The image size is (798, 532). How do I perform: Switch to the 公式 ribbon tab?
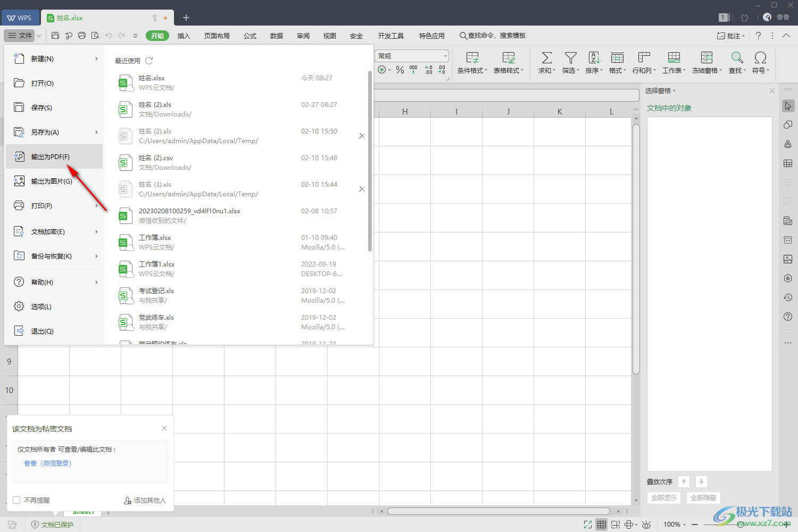coord(250,36)
